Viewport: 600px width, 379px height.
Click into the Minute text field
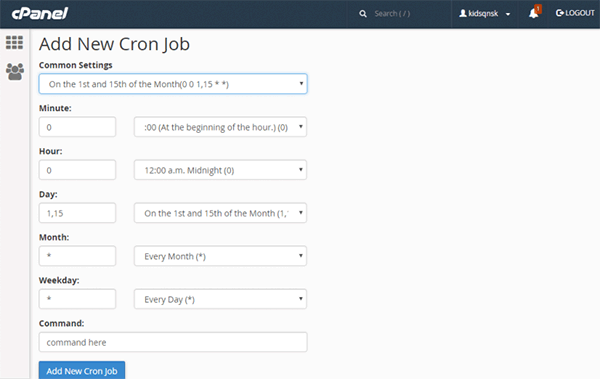(77, 127)
